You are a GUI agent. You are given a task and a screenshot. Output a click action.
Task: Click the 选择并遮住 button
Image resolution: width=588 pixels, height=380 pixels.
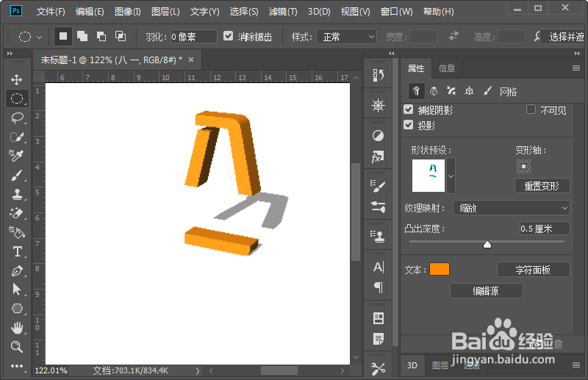pos(563,37)
